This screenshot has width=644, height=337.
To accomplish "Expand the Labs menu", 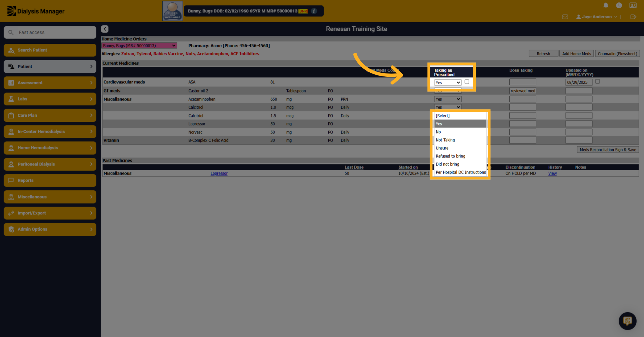I will tap(50, 99).
